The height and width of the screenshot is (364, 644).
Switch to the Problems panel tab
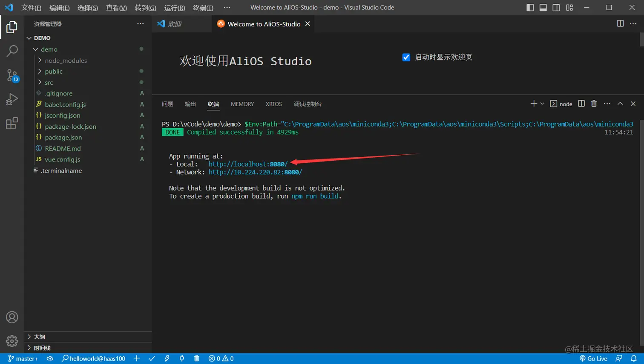click(x=167, y=104)
